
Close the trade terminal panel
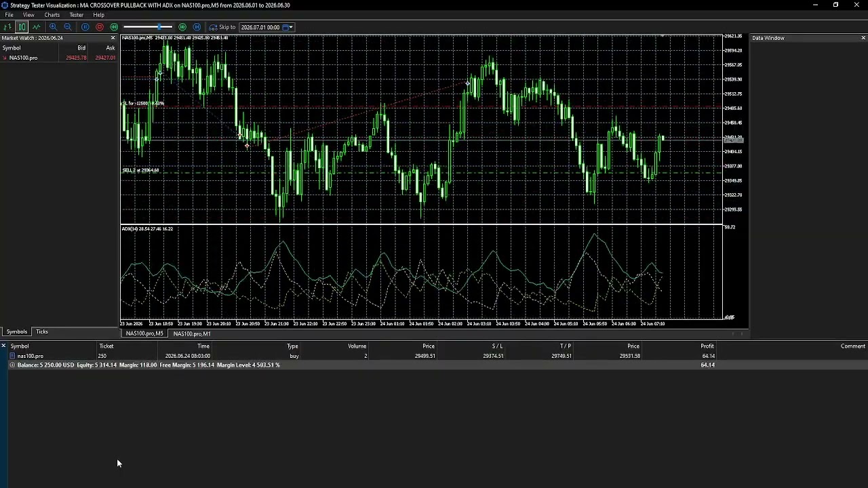[3, 346]
